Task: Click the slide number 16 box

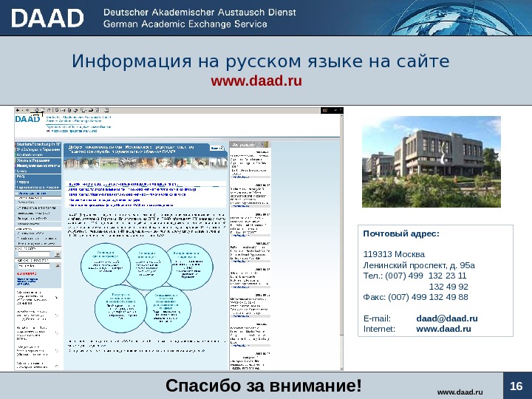Action: coord(516,386)
